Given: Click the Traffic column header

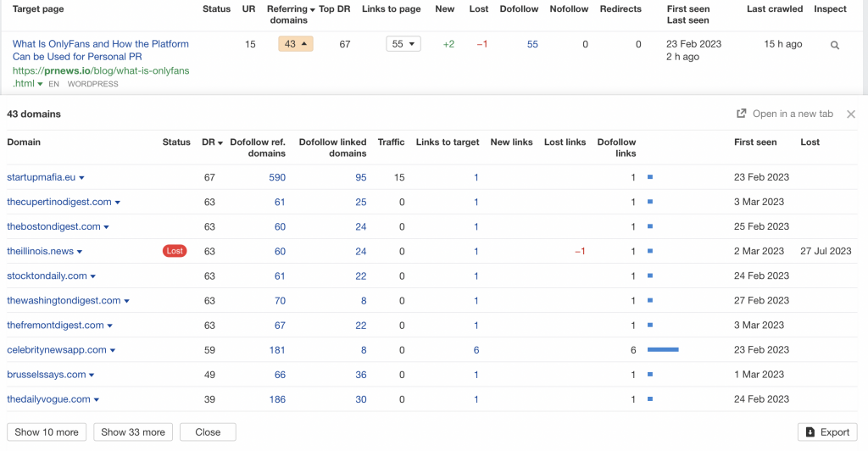Looking at the screenshot, I should (391, 142).
